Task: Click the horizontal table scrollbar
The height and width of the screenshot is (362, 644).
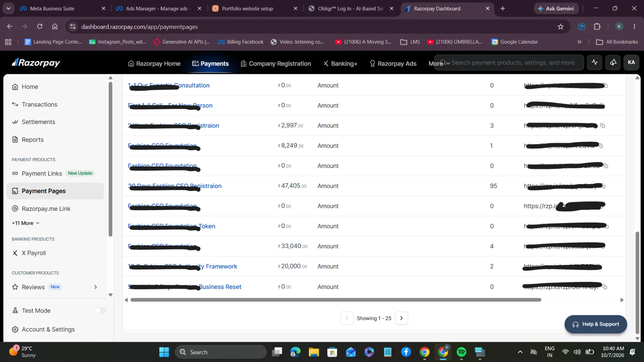Action: click(336, 300)
